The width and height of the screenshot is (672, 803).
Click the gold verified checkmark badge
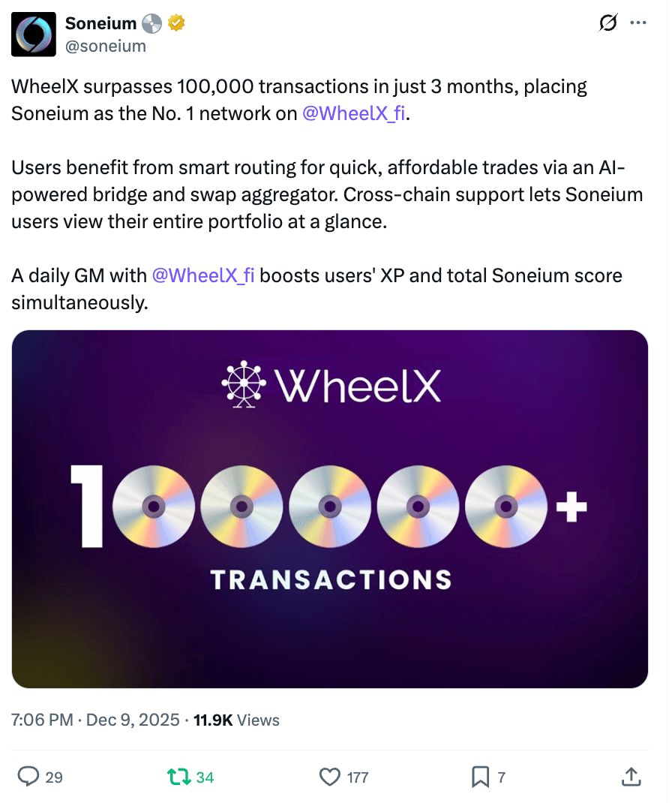(x=176, y=24)
